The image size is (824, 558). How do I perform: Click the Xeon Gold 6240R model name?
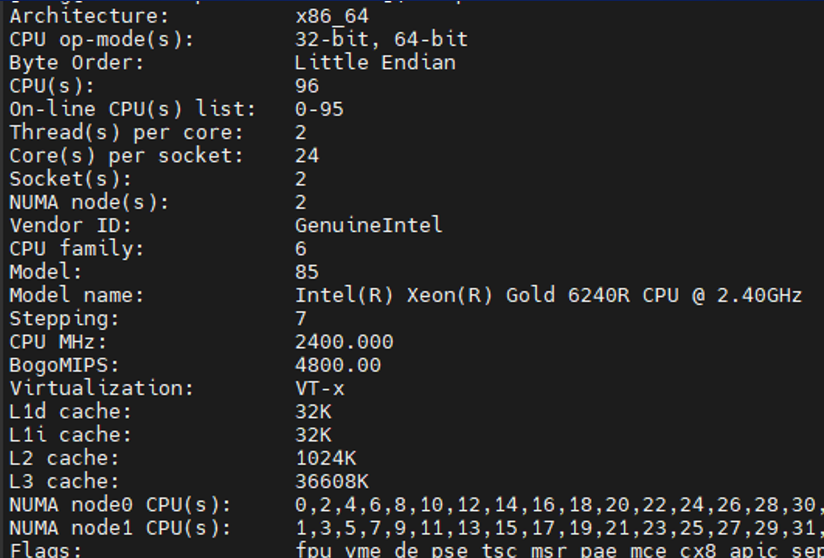click(548, 295)
